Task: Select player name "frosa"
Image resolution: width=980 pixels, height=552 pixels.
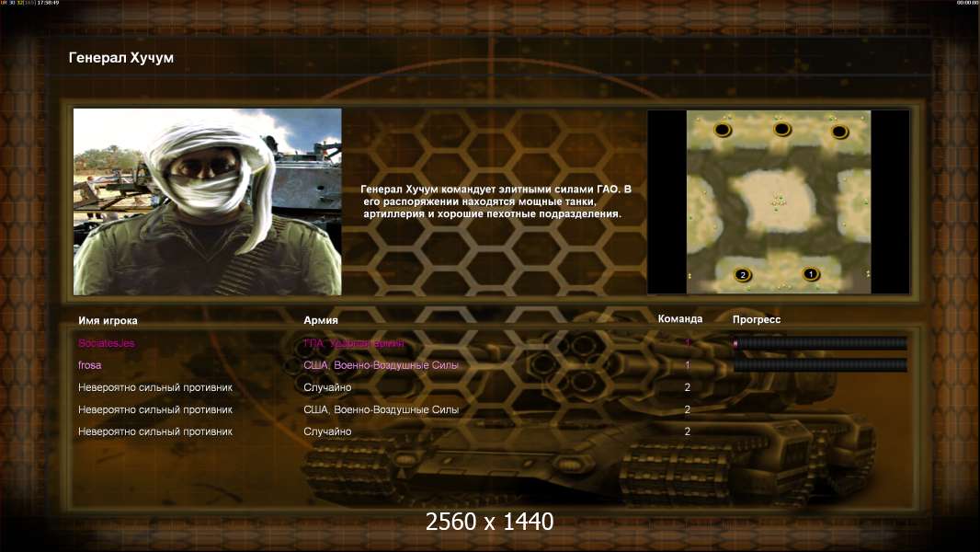Action: [x=89, y=365]
